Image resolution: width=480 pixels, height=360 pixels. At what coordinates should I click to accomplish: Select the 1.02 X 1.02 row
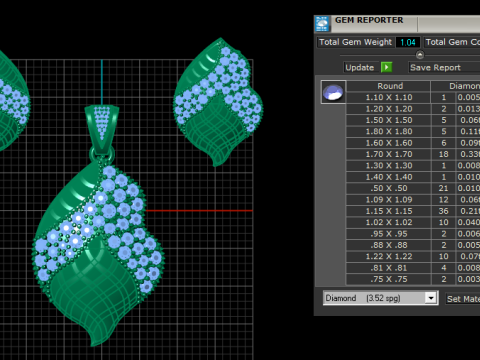(x=413, y=222)
